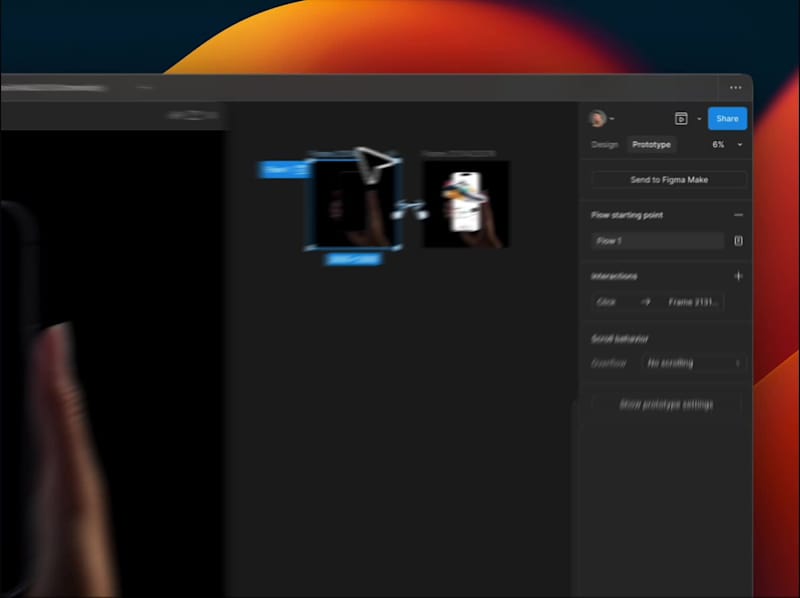Screen dimensions: 800x598
Task: Open the Click to Frame interaction row
Action: 658,302
